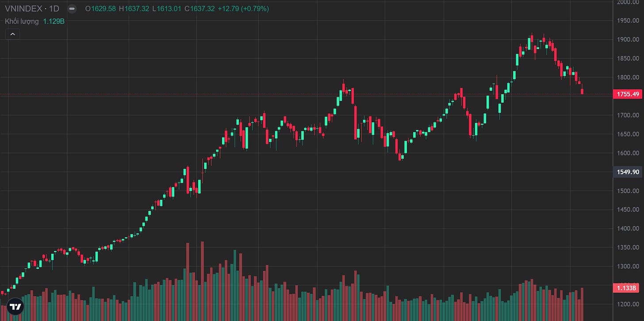Click the 1600.00 price axis label

(x=629, y=153)
